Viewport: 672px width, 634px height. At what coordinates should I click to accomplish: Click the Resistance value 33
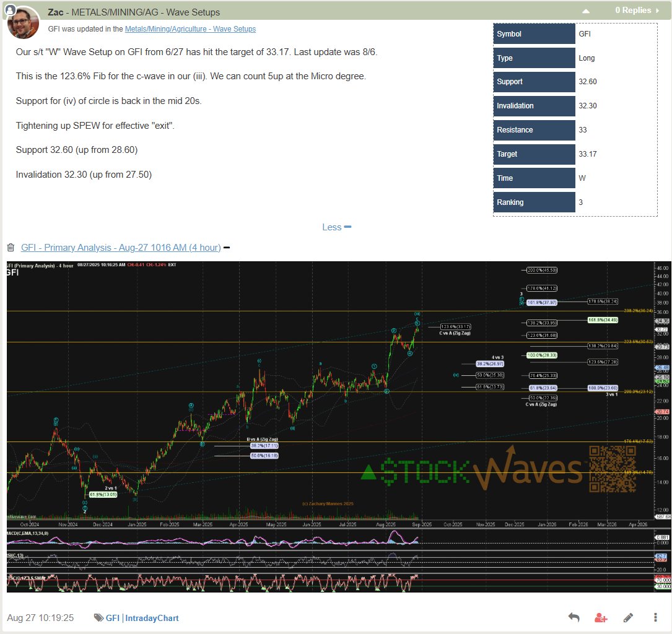click(583, 129)
